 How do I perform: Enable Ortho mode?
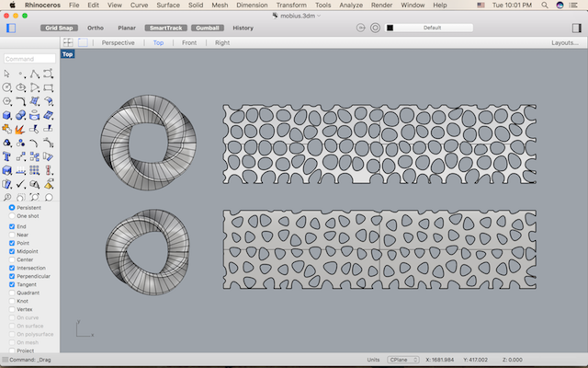[96, 28]
